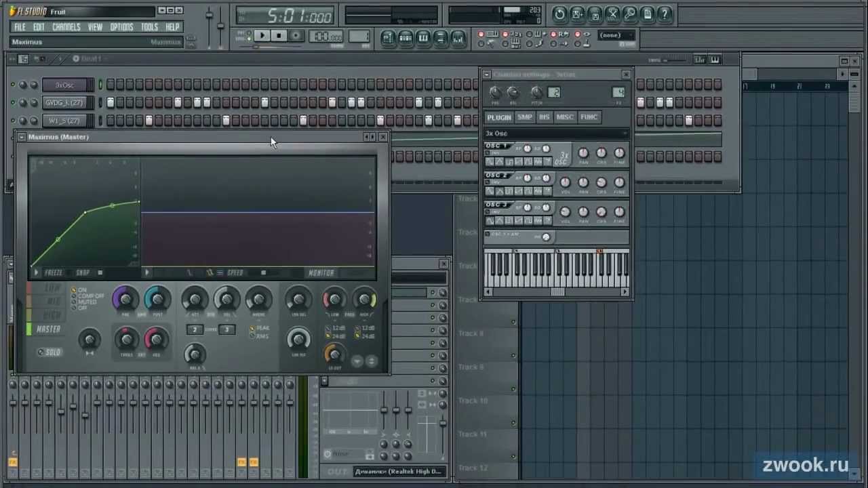Click the Help question mark icon
The image size is (868, 488).
tap(665, 14)
